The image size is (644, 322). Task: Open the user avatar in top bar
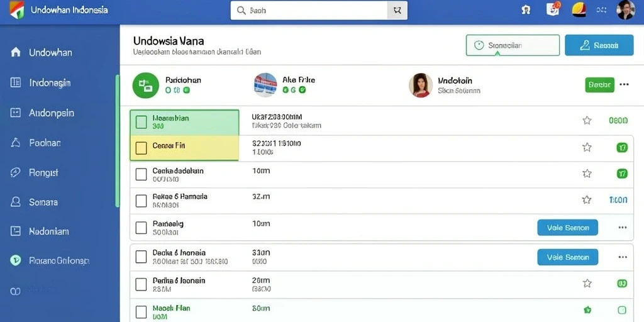point(626,10)
